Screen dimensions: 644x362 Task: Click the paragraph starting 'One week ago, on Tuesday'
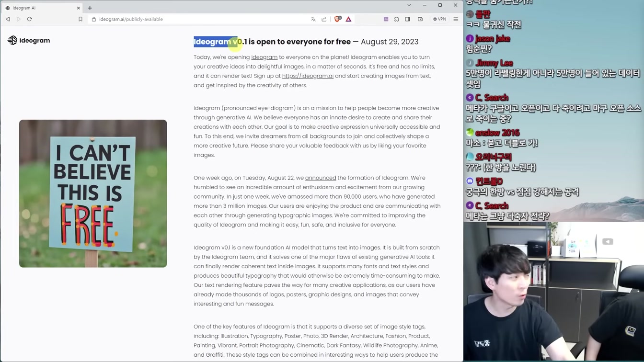click(x=317, y=201)
